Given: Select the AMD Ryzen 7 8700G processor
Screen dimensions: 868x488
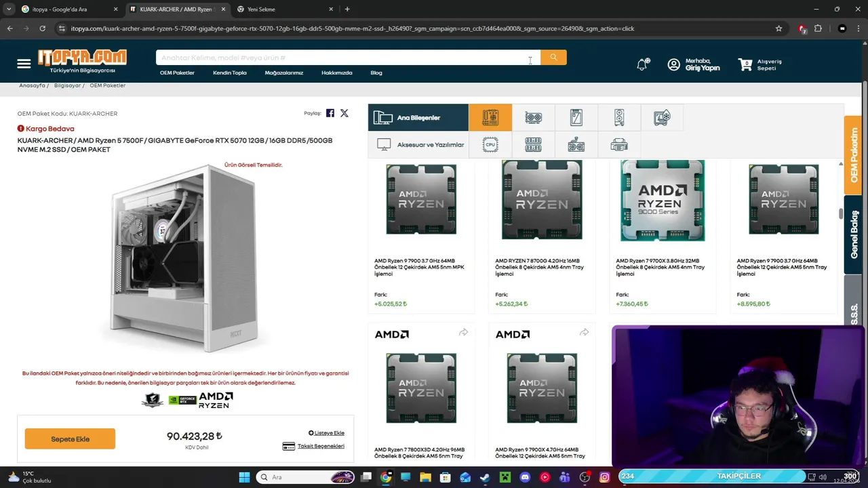Looking at the screenshot, I should pyautogui.click(x=541, y=237).
